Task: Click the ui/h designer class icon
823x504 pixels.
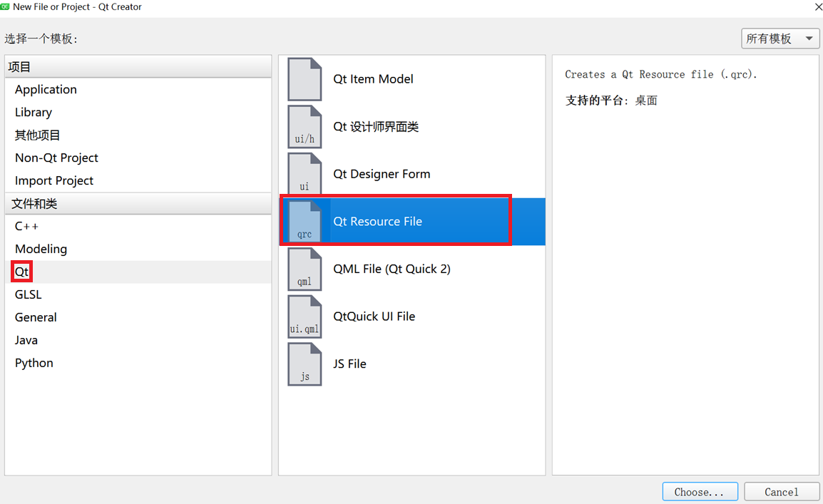Action: [x=305, y=127]
